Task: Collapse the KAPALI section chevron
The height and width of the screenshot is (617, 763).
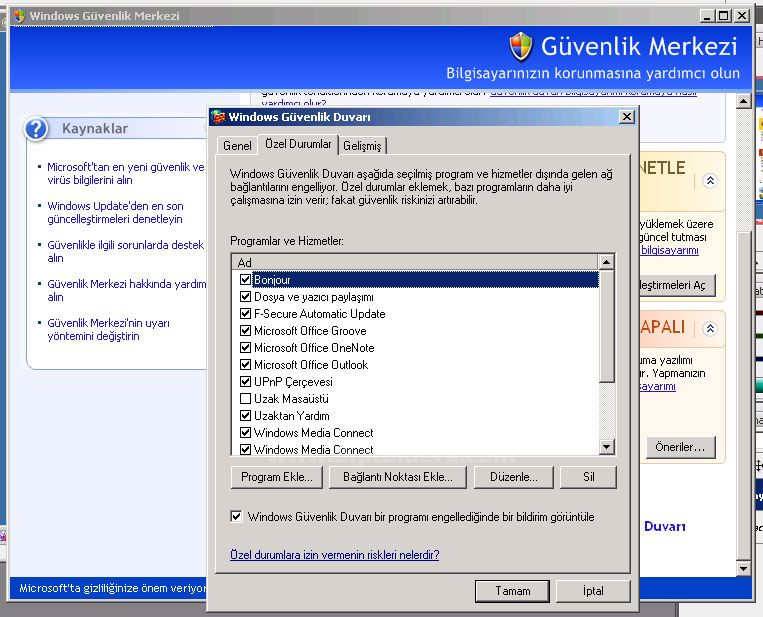Action: point(710,329)
